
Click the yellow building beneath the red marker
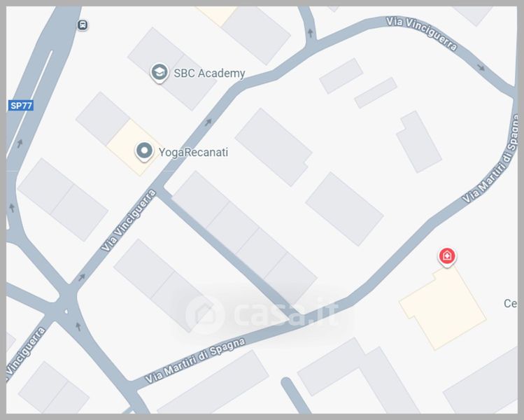pos(443,307)
